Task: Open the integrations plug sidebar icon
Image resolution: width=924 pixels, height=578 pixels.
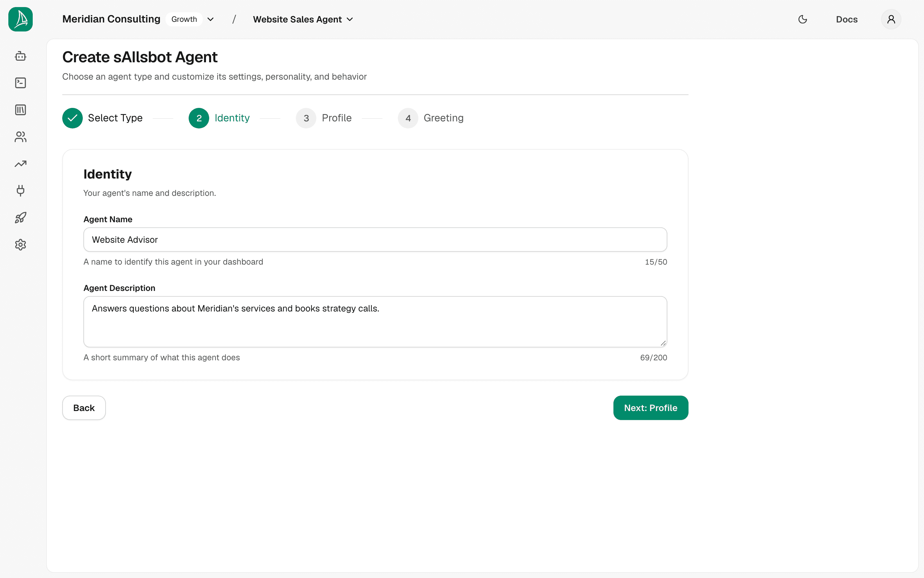Action: click(x=21, y=191)
